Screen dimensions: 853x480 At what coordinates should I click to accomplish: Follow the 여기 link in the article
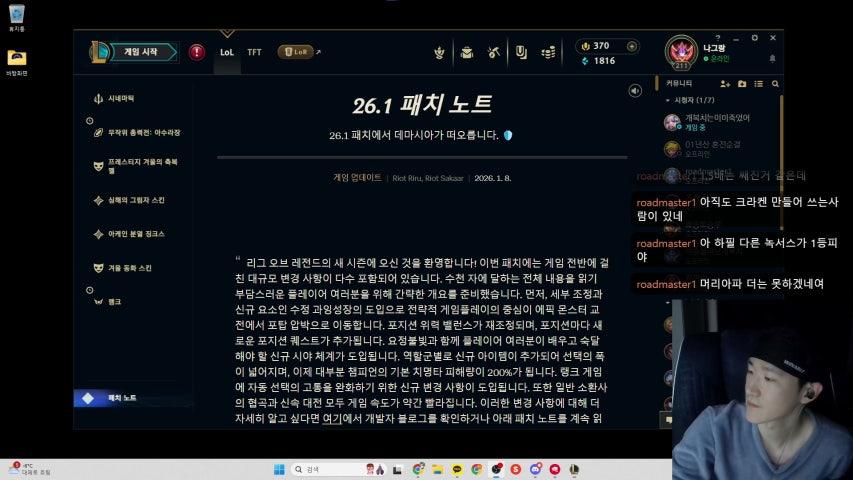332,419
